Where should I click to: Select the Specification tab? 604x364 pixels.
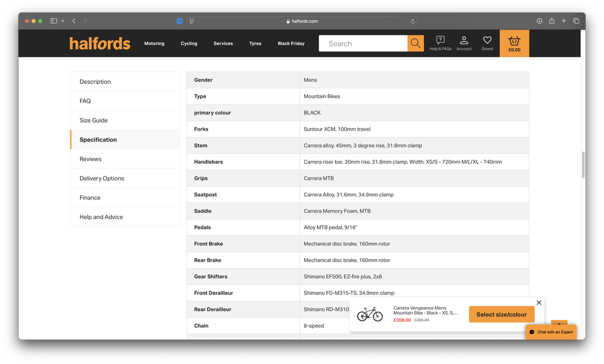tap(125, 139)
